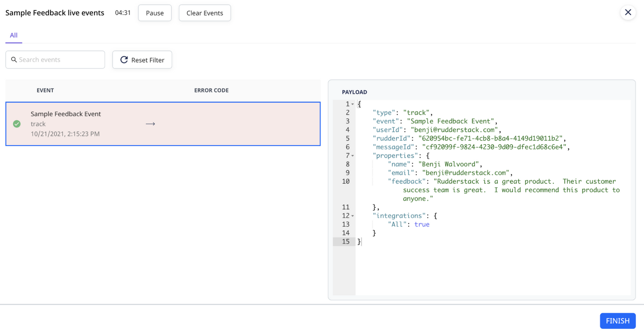Viewport: 644px width, 331px height.
Task: Clear all captured events
Action: [x=204, y=13]
